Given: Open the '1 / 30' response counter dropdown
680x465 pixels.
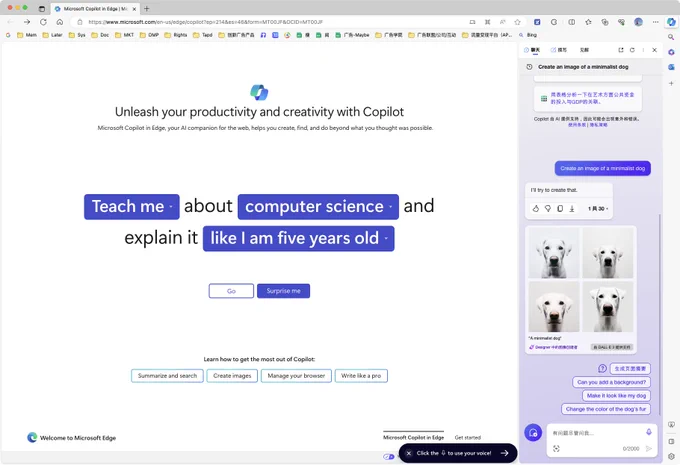Looking at the screenshot, I should click(x=598, y=209).
